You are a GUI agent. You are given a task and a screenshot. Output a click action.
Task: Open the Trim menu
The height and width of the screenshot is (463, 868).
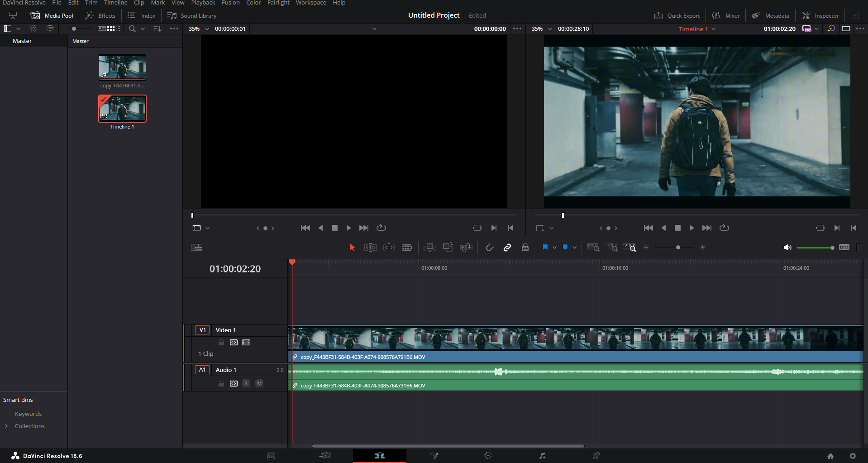[91, 3]
